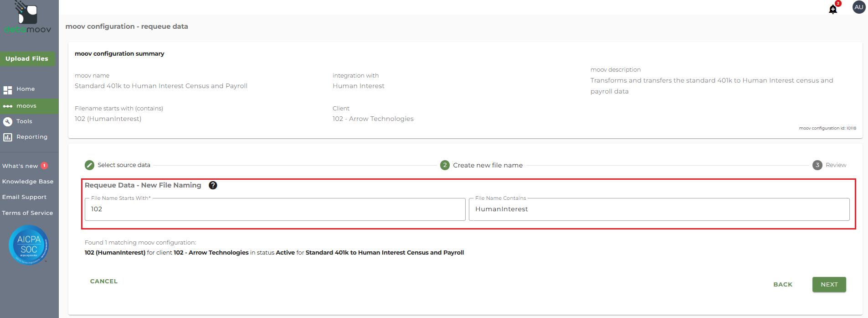Click the Home grid icon
This screenshot has height=318, width=868.
pos(8,90)
